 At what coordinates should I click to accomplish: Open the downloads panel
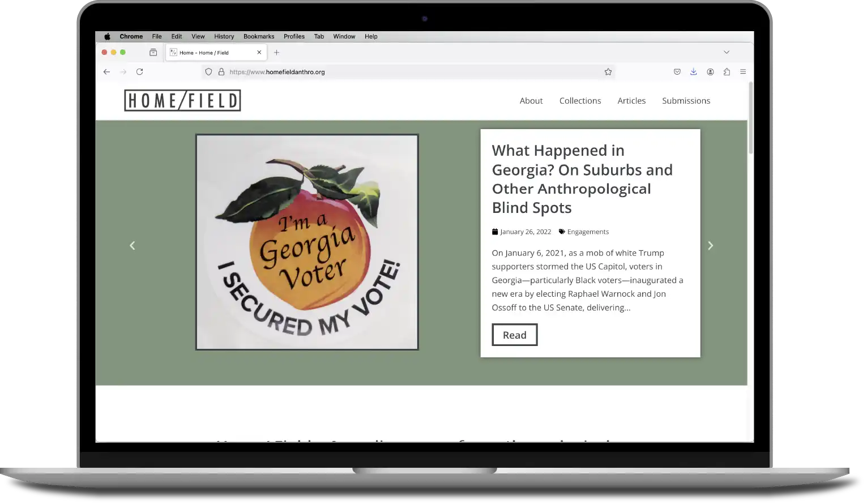click(x=693, y=72)
